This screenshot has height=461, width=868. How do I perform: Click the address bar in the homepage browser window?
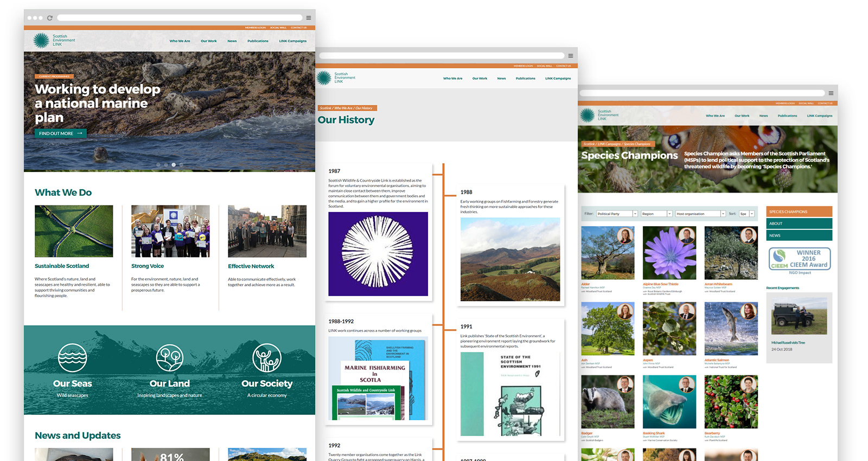[180, 18]
